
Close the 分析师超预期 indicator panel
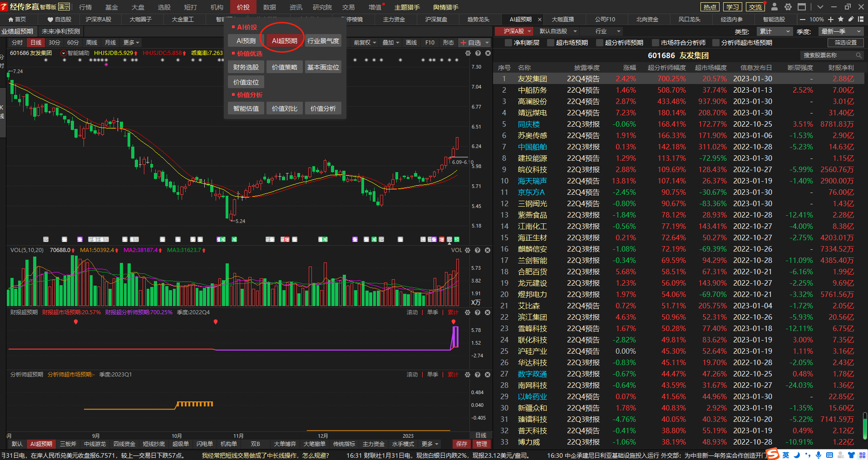[x=488, y=375]
